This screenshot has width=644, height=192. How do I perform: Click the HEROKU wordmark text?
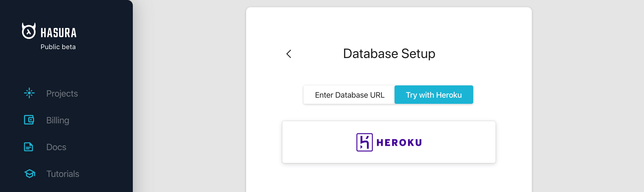point(399,143)
